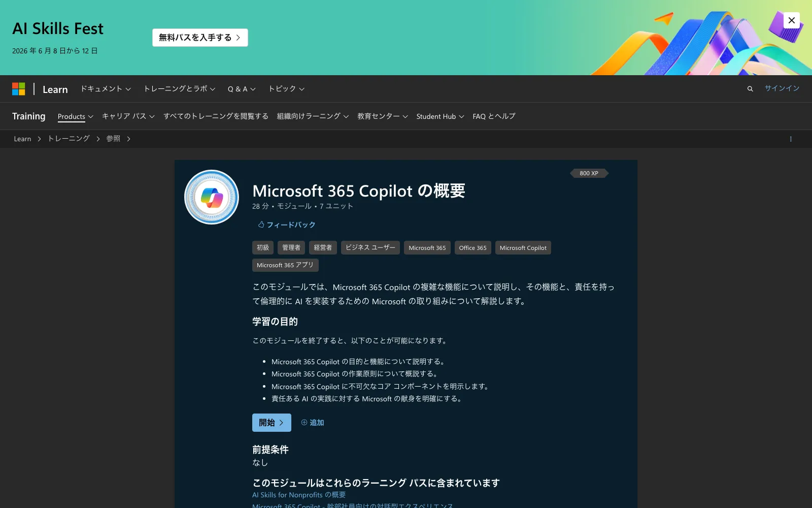Expand the Q & A menu
Image resolution: width=812 pixels, height=508 pixels.
(x=242, y=89)
